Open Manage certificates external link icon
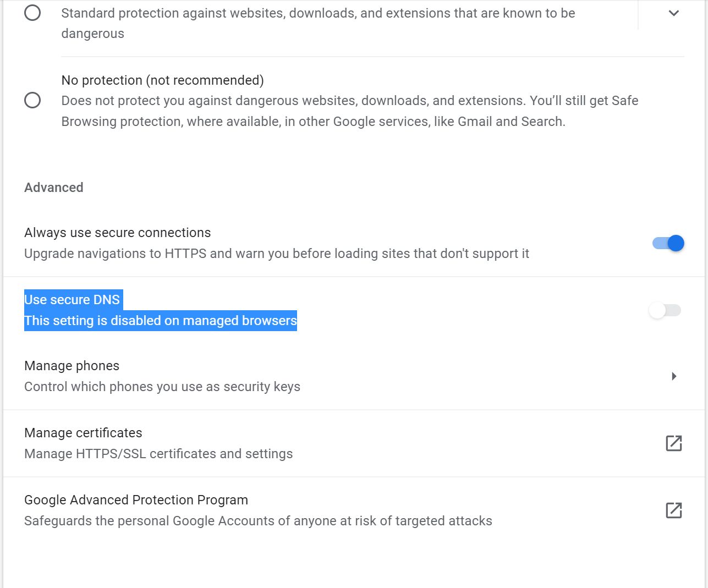 tap(673, 443)
